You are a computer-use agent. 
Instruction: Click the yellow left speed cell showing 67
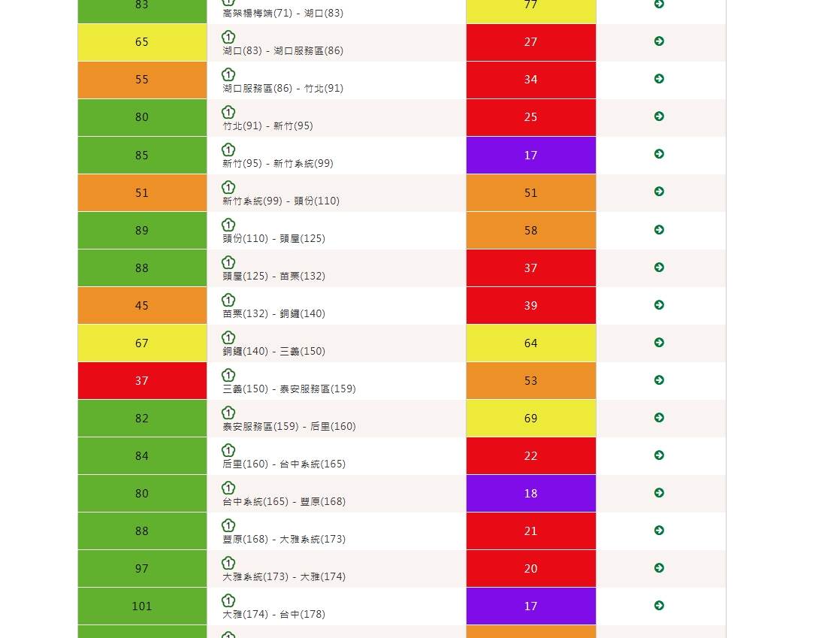point(142,343)
